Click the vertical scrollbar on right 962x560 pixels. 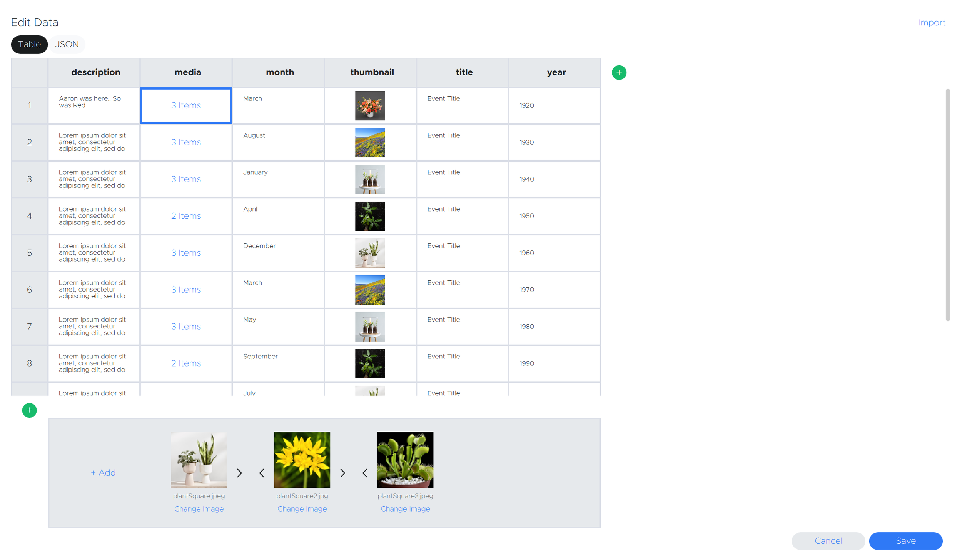click(947, 205)
